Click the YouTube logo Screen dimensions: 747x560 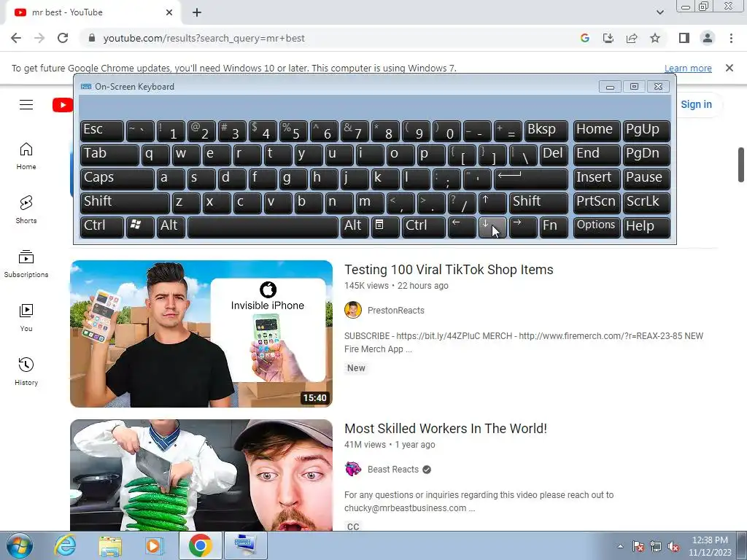63,105
